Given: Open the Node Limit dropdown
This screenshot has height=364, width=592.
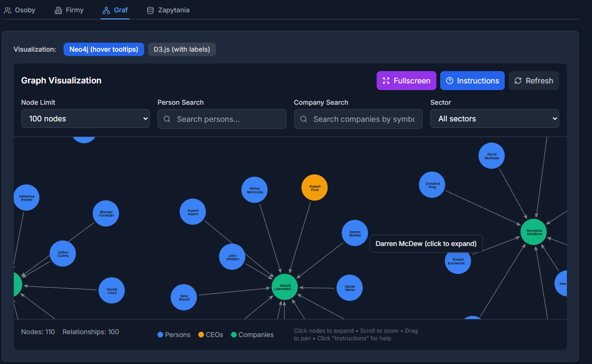Looking at the screenshot, I should pyautogui.click(x=85, y=118).
